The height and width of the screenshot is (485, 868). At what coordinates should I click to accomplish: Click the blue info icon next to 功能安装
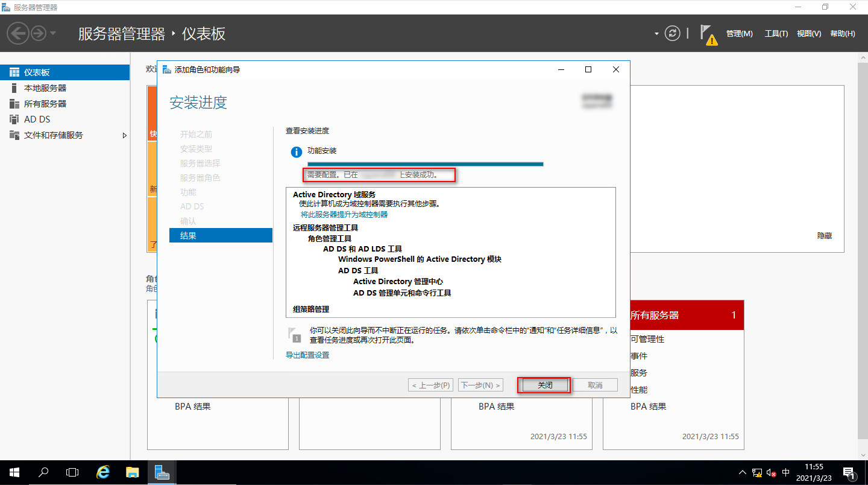click(x=296, y=152)
